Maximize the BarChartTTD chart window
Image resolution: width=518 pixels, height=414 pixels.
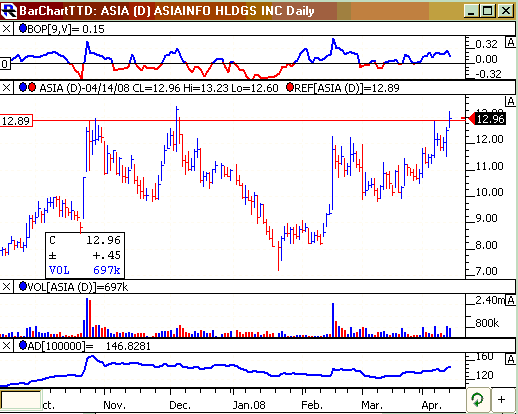(x=487, y=11)
